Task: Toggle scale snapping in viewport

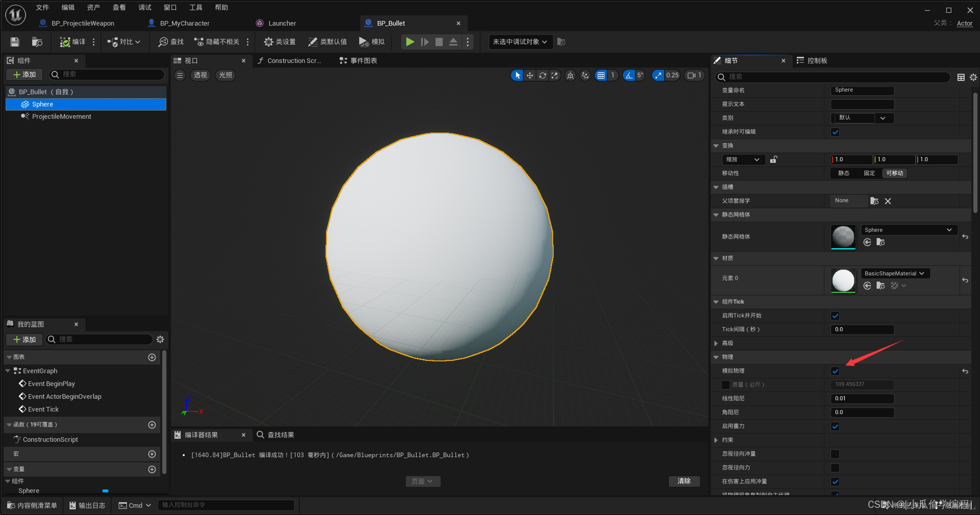Action: click(658, 75)
